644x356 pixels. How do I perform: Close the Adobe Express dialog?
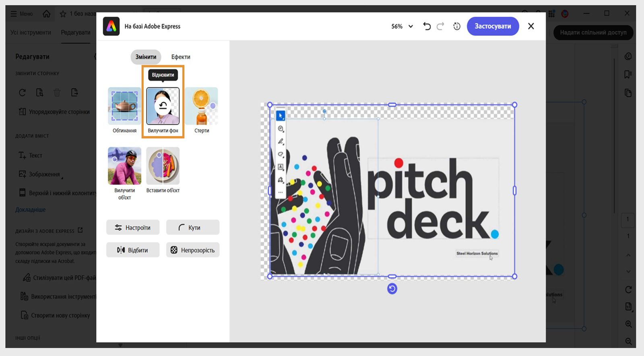point(531,26)
